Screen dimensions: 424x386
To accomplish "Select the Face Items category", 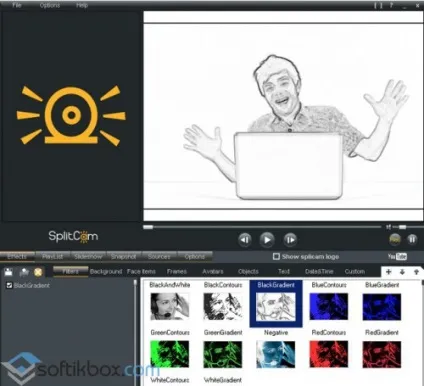I will click(x=141, y=272).
